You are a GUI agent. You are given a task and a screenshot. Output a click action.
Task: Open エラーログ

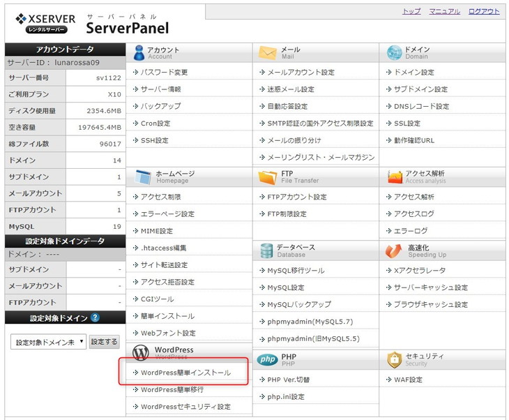pos(410,231)
